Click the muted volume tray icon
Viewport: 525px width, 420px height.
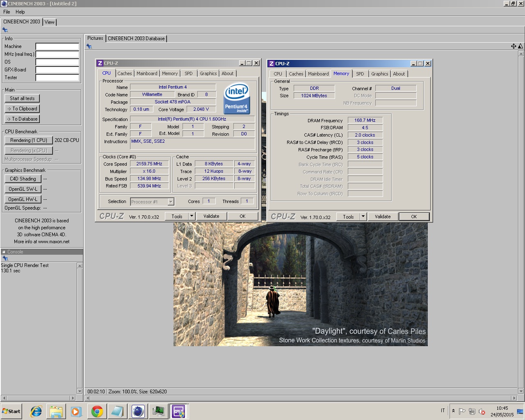tap(482, 411)
